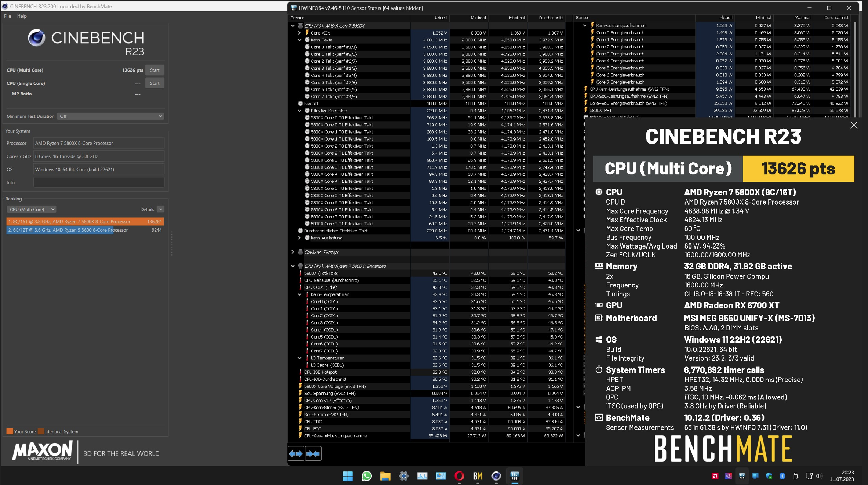This screenshot has height=485, width=868.
Task: Toggle the ranking Details dropdown arrow
Action: [160, 209]
